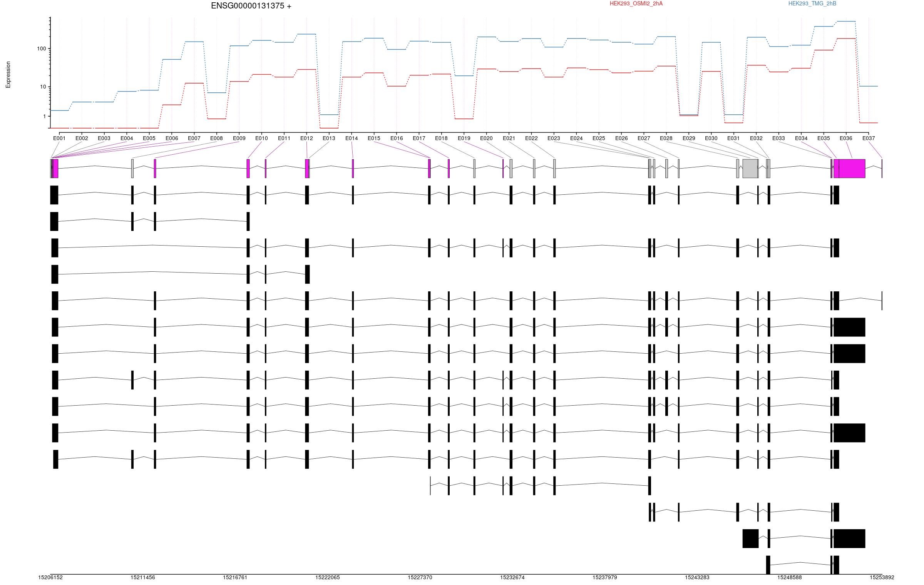Click genomic coordinate 15237979
Image resolution: width=924 pixels, height=585 pixels.
(605, 577)
